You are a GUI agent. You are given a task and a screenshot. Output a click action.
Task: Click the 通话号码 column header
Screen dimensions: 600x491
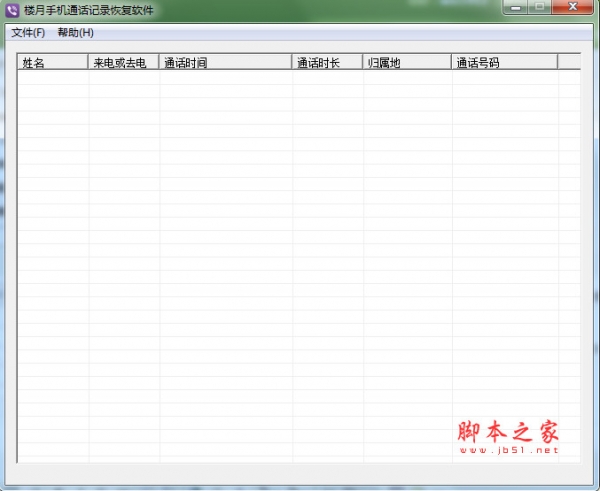504,62
